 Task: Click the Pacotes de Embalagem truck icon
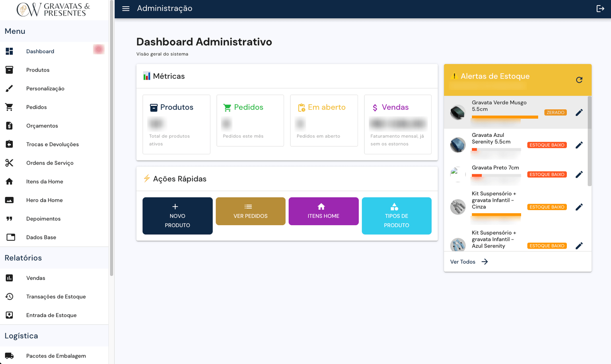click(9, 356)
